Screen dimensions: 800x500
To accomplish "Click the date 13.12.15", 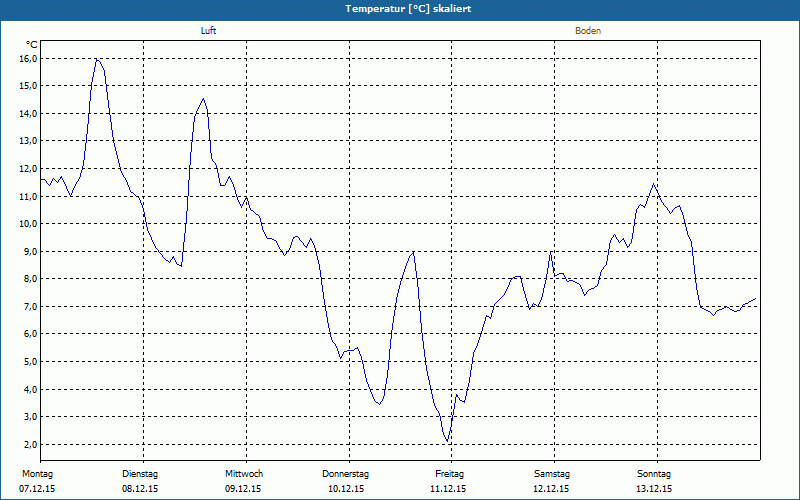I will point(654,489).
